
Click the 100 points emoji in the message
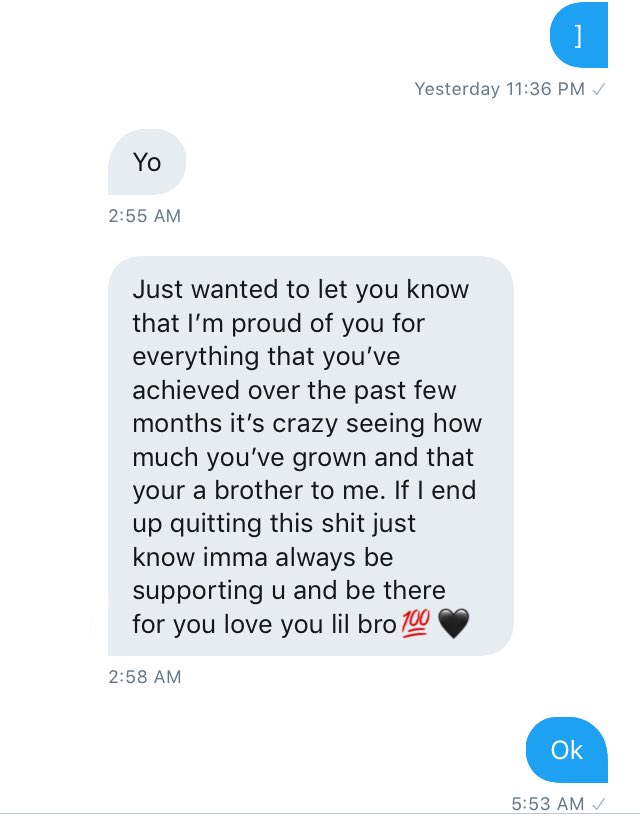pyautogui.click(x=415, y=624)
